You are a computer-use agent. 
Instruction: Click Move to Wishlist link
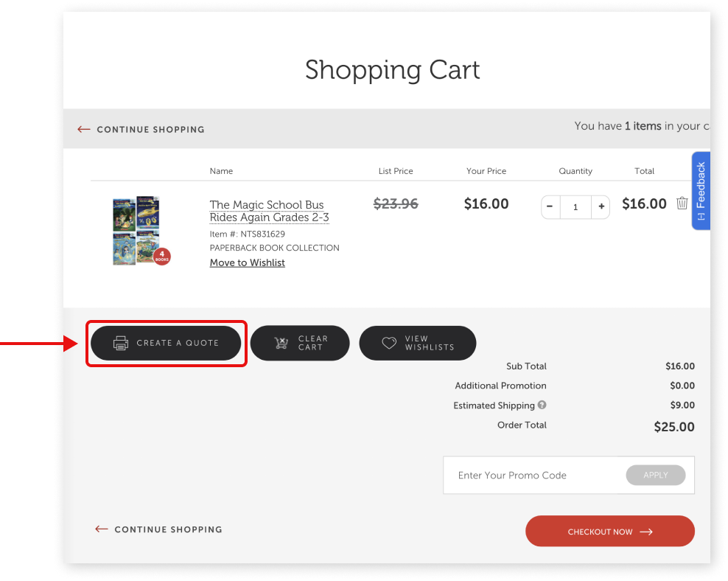[247, 262]
